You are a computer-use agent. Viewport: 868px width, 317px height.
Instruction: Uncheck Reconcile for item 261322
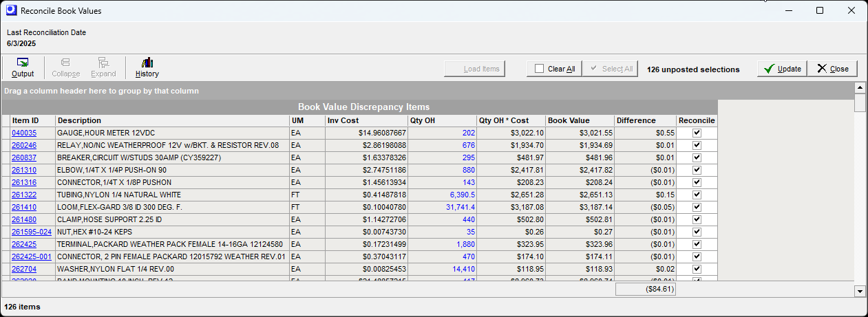(697, 195)
